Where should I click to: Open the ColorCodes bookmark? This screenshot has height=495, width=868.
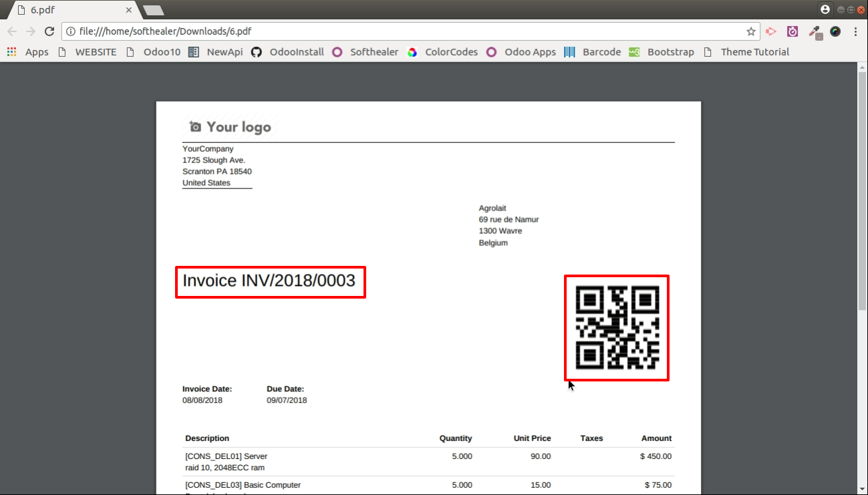[x=442, y=52]
